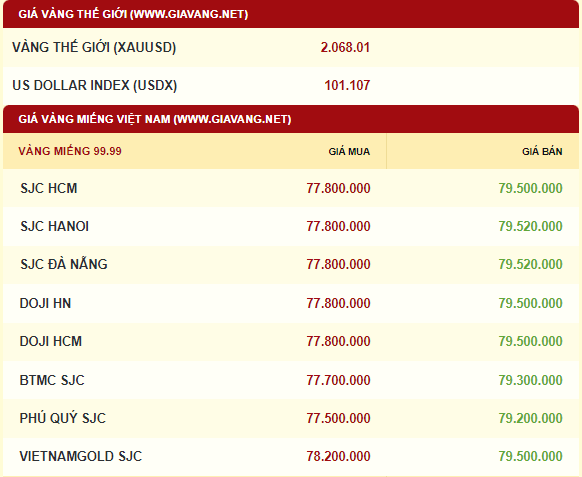The height and width of the screenshot is (477, 582).
Task: Click VIETNAMGOLD SJC buy price 78.200.000
Action: pos(339,456)
